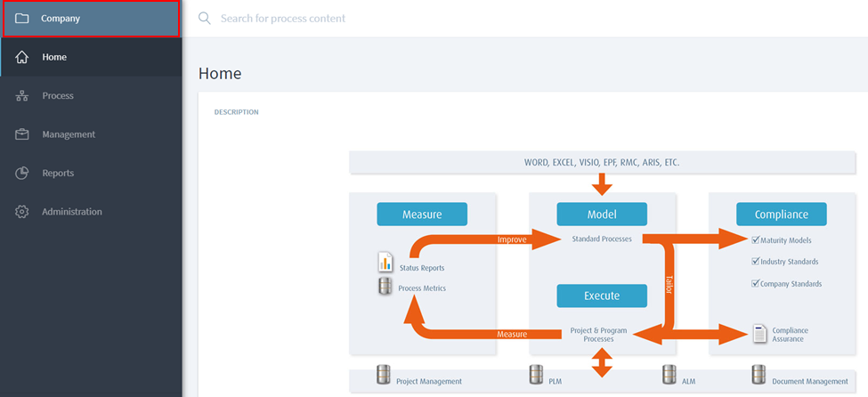
Task: Open the Process menu item
Action: 58,96
